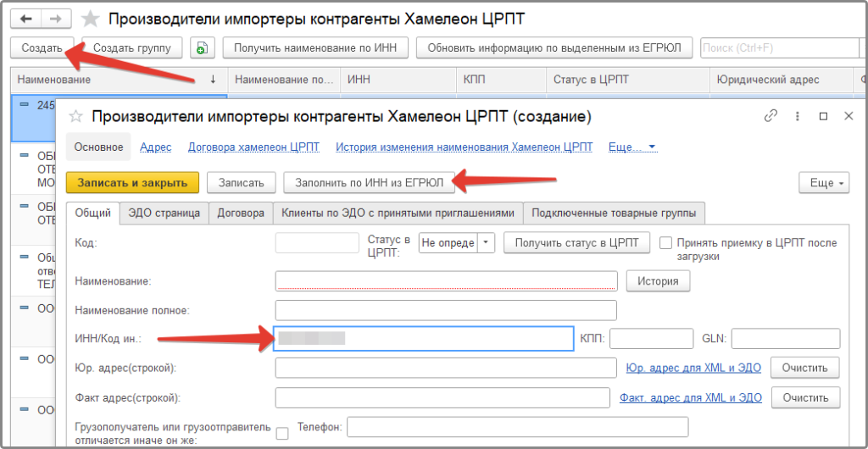Click Очистить next to Факт адрес
The height and width of the screenshot is (449, 868).
[805, 397]
